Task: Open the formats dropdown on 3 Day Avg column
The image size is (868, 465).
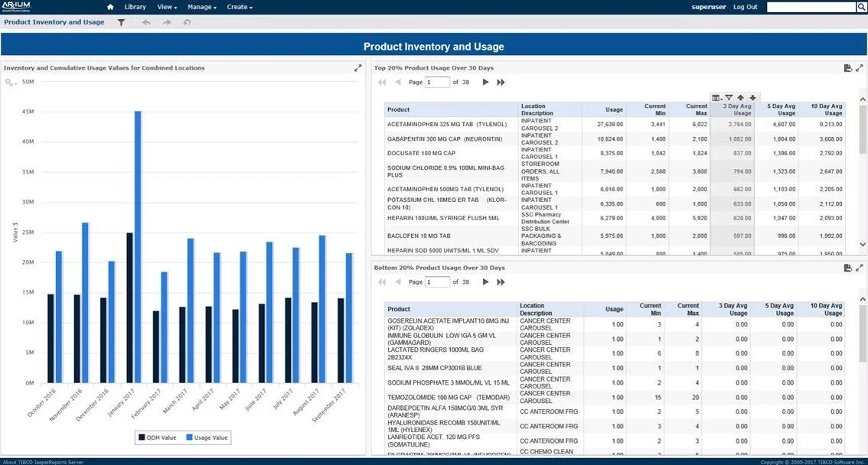Action: (718, 98)
